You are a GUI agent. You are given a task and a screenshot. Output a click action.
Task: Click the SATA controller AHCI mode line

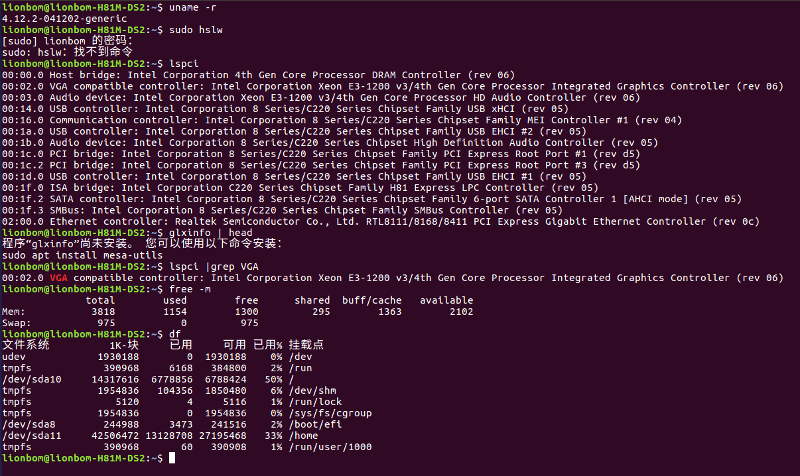(x=371, y=199)
